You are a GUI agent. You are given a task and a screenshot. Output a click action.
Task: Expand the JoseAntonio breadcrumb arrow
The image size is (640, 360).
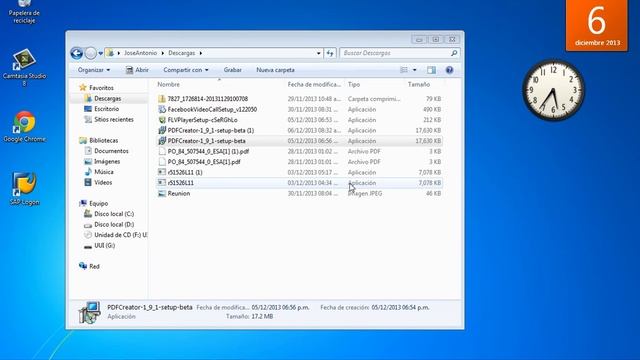(x=162, y=53)
